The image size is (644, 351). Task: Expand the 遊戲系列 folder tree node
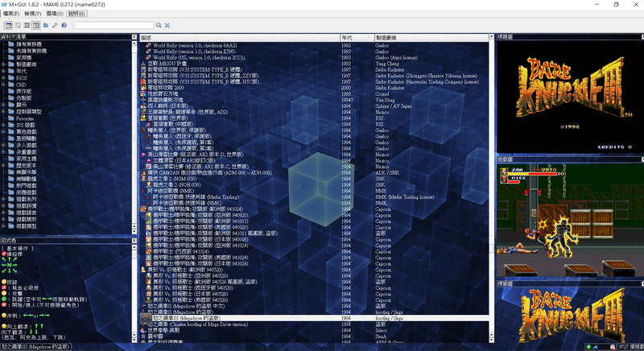pos(3,199)
